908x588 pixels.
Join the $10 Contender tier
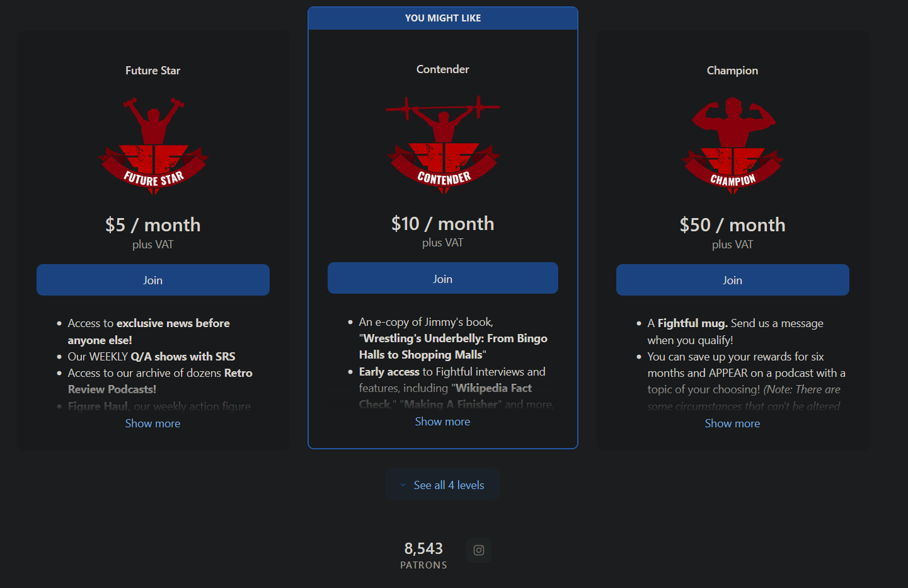pyautogui.click(x=443, y=279)
